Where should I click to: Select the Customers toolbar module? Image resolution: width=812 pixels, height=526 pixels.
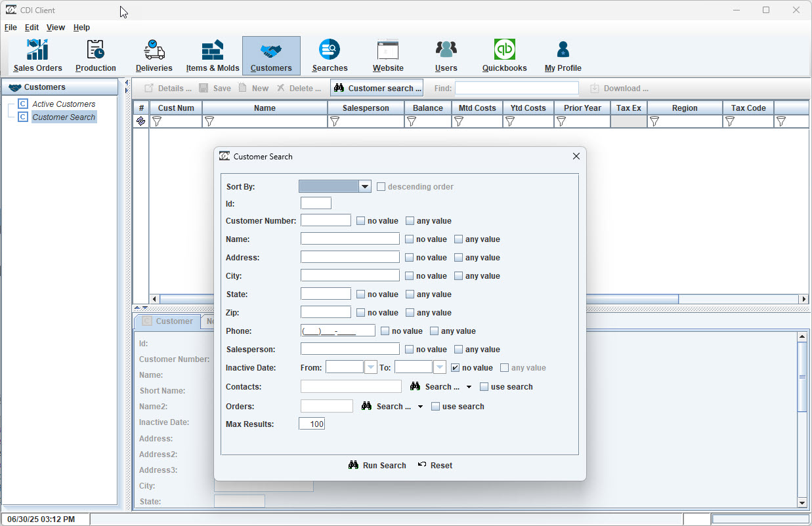click(x=271, y=56)
